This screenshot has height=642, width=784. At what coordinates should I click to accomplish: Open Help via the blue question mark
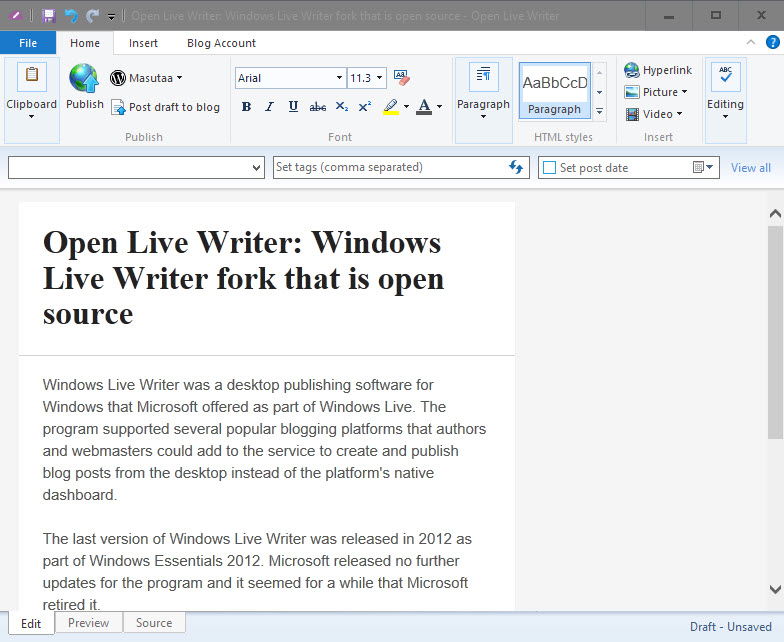tap(772, 42)
